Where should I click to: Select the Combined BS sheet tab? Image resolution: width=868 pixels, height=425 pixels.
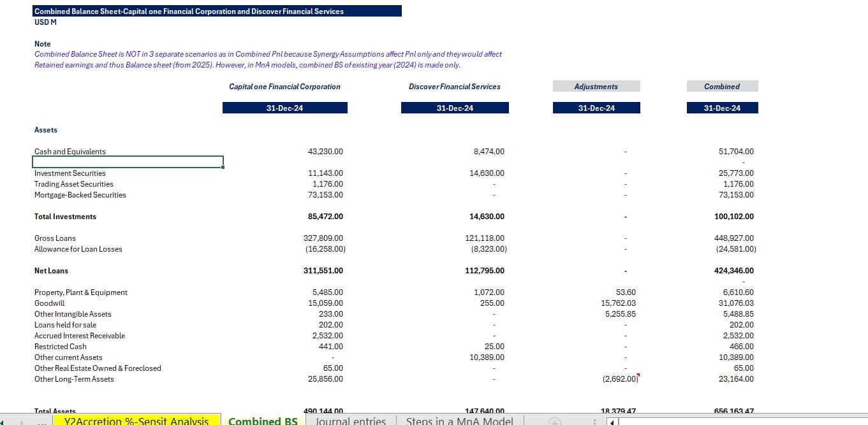coord(263,421)
